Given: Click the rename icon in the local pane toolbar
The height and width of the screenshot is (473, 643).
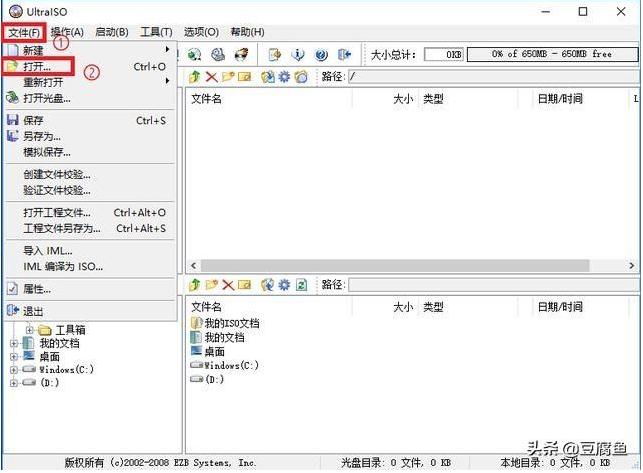Looking at the screenshot, I should click(244, 285).
